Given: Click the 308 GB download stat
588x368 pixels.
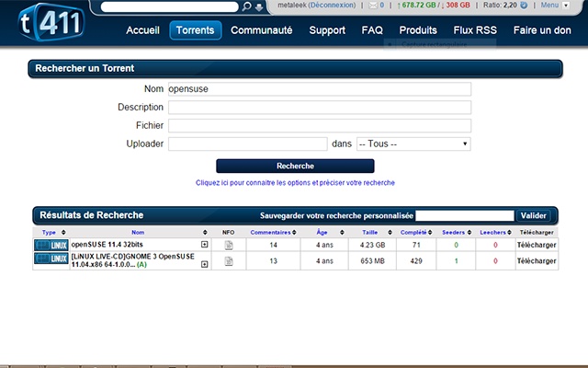Looking at the screenshot, I should click(456, 6).
